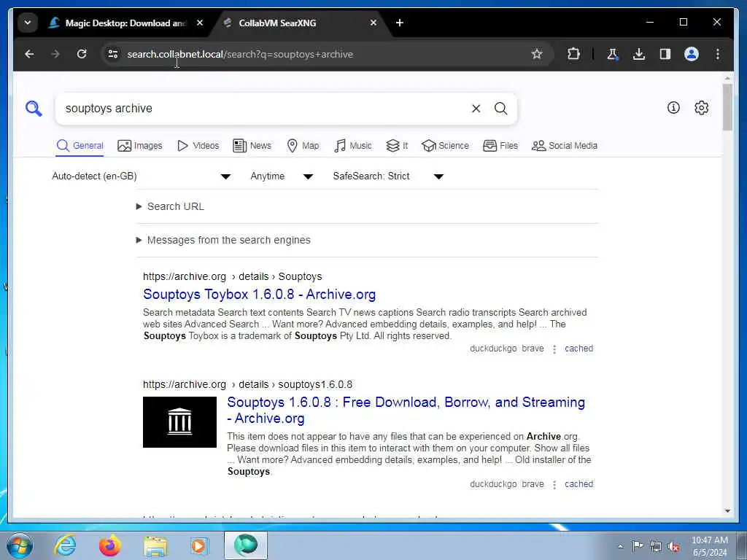Open the taskbar clock showing 10:47 AM

coord(709,546)
